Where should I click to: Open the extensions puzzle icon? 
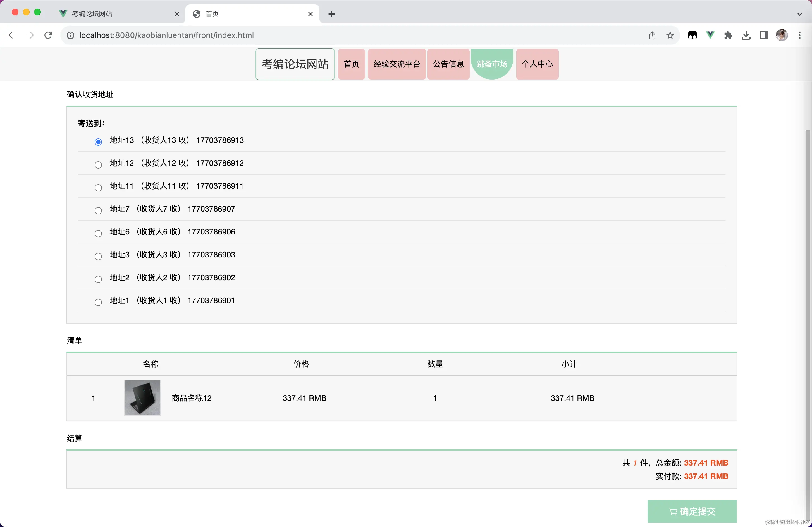pos(728,35)
